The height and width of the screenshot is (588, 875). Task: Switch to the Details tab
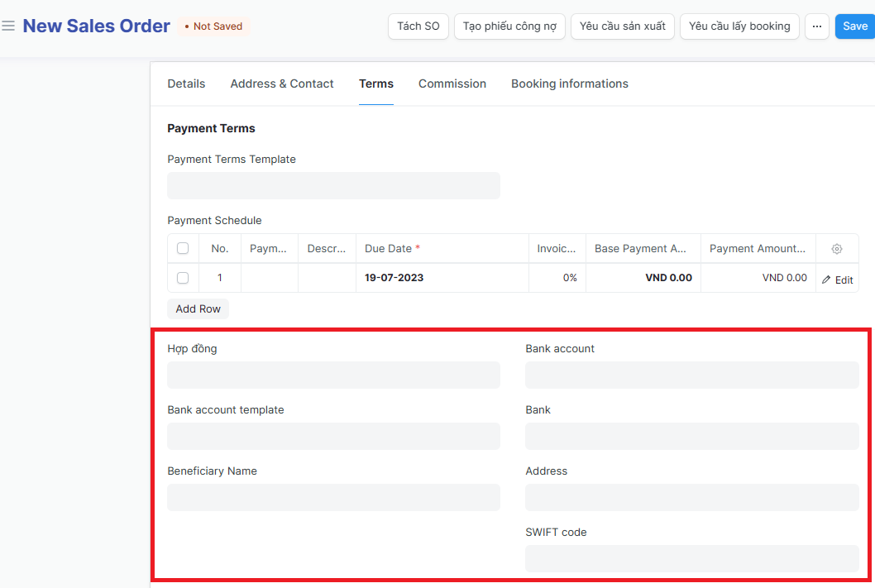(186, 84)
